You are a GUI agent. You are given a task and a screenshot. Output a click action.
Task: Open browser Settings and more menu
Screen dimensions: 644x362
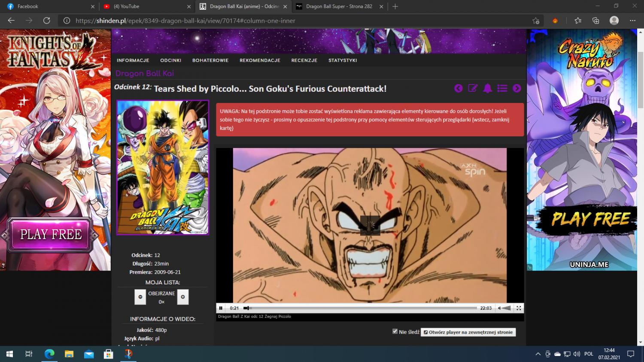tap(632, 21)
